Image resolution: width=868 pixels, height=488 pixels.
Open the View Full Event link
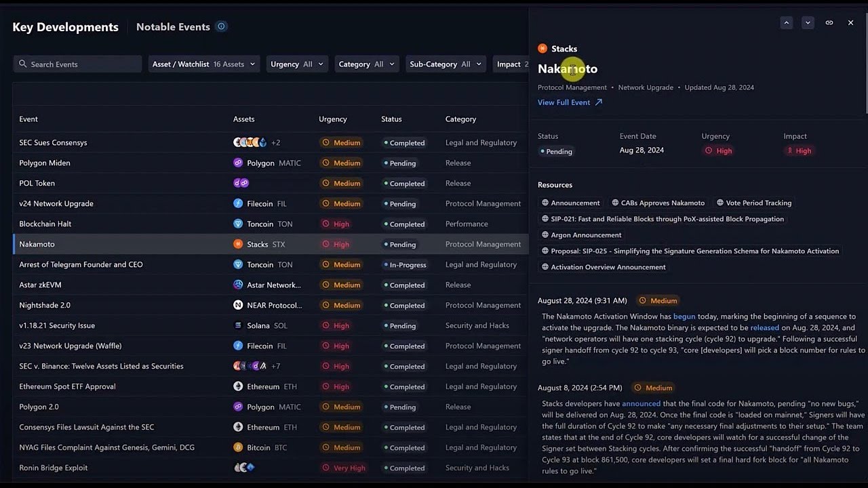click(570, 102)
